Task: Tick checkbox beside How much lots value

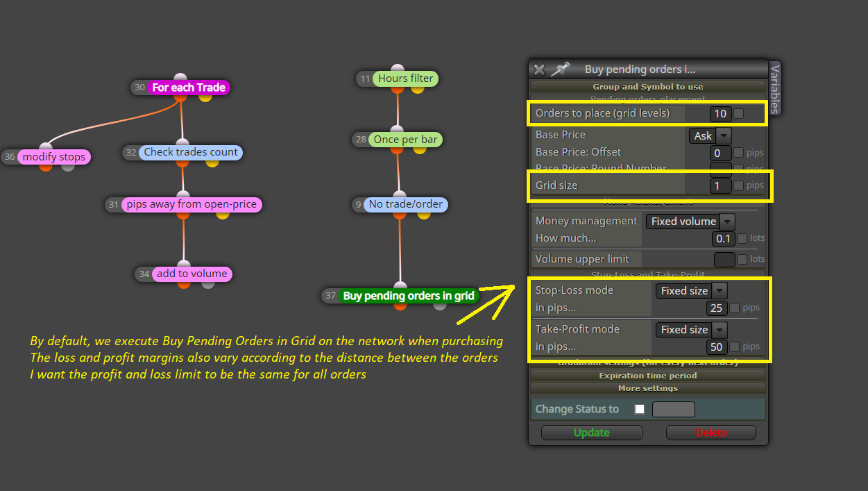Action: tap(742, 238)
